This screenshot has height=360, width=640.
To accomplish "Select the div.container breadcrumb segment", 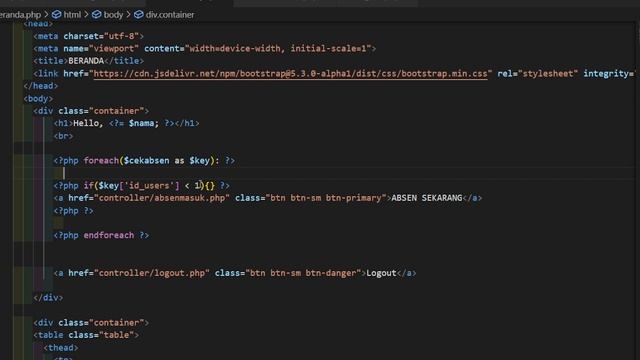I will click(170, 15).
